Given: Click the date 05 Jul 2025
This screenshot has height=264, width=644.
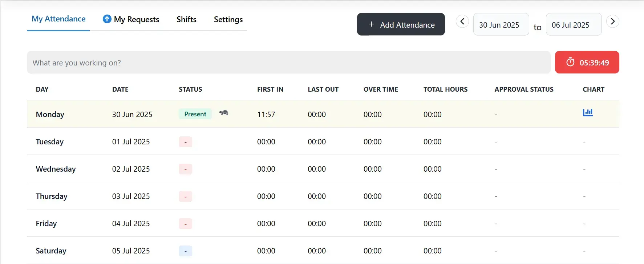Looking at the screenshot, I should 131,251.
